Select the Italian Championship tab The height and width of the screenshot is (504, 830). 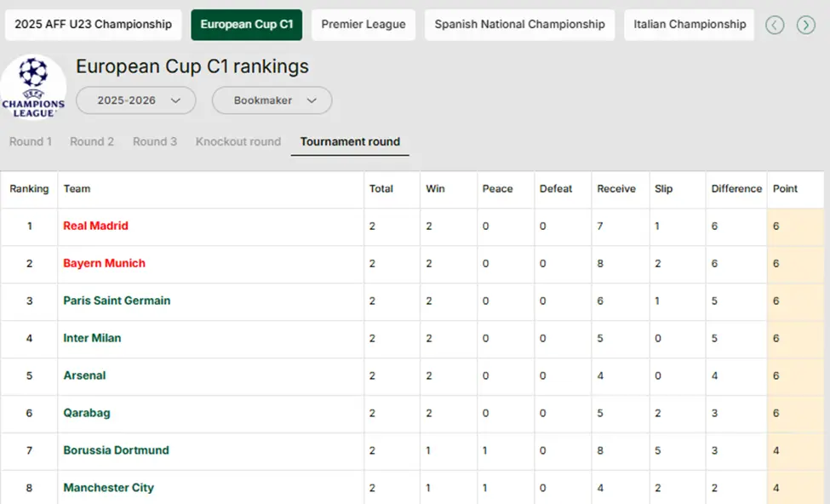click(x=690, y=25)
